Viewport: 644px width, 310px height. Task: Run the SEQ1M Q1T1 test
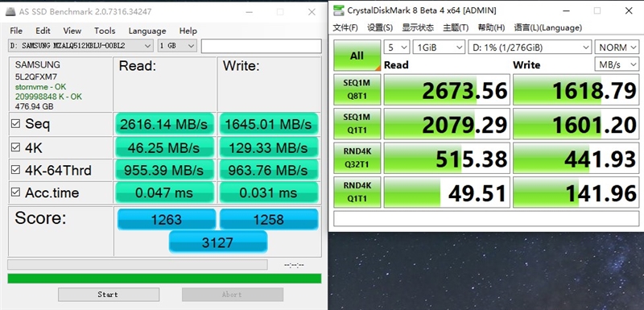[x=357, y=123]
